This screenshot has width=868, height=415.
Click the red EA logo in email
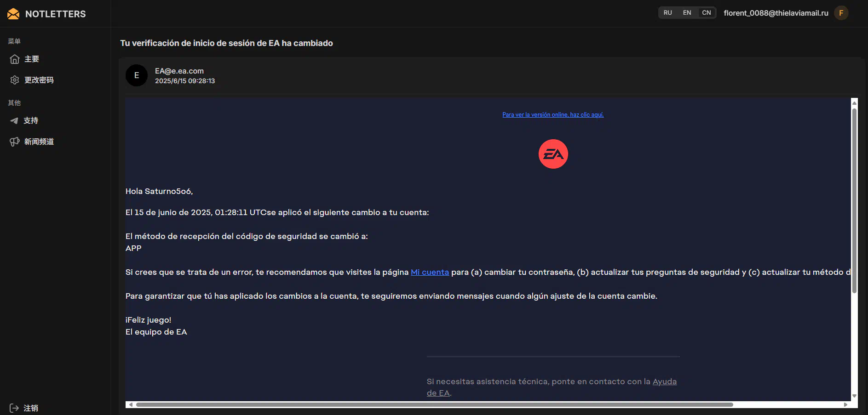pos(553,154)
